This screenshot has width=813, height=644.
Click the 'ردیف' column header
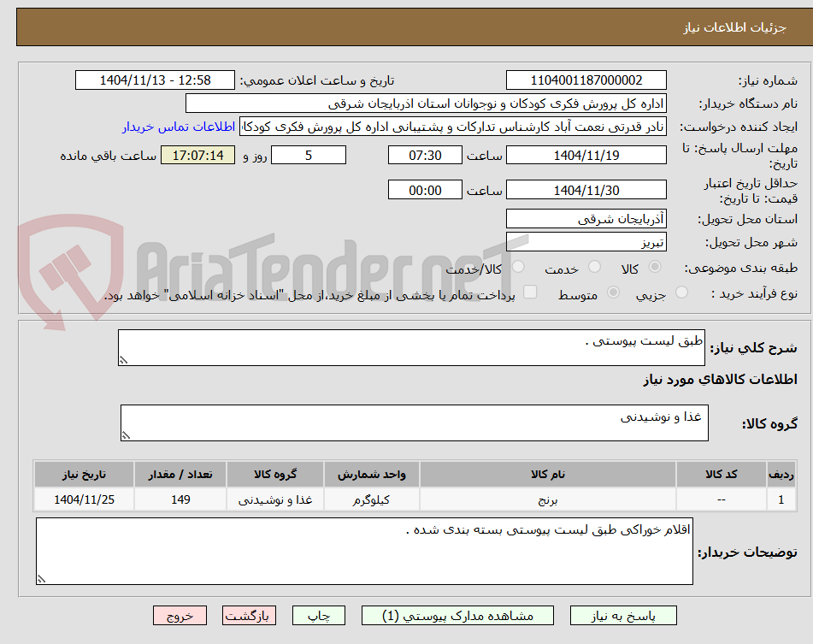click(781, 475)
